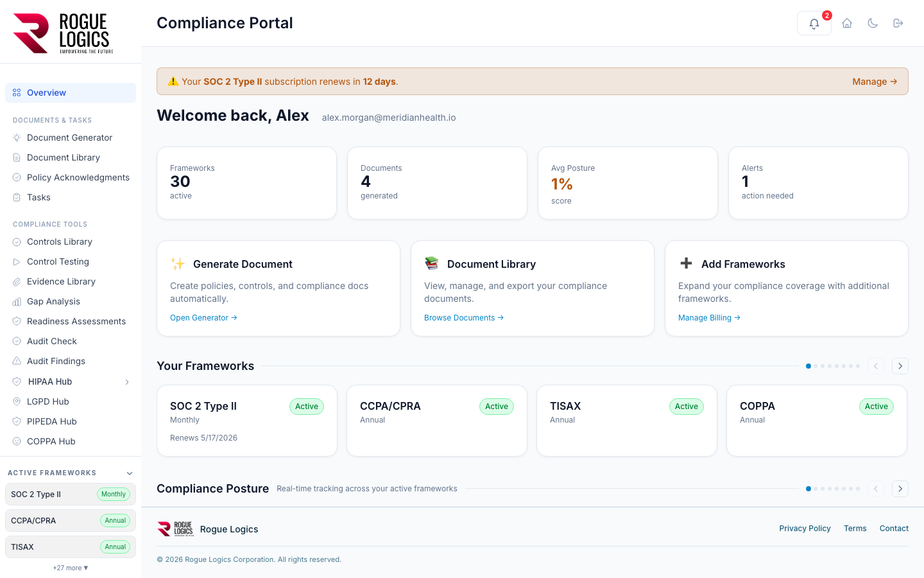Viewport: 924px width, 578px height.
Task: Click the Readiness Assessments shield icon
Action: (x=17, y=321)
